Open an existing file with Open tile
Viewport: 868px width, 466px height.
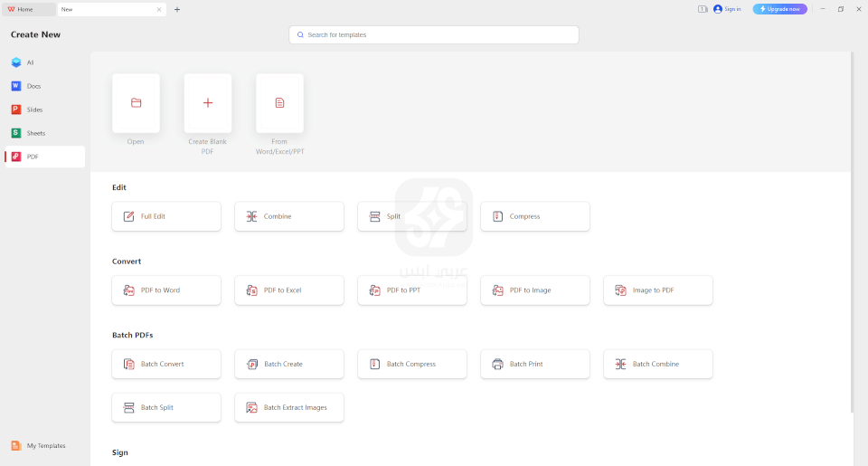(x=136, y=103)
